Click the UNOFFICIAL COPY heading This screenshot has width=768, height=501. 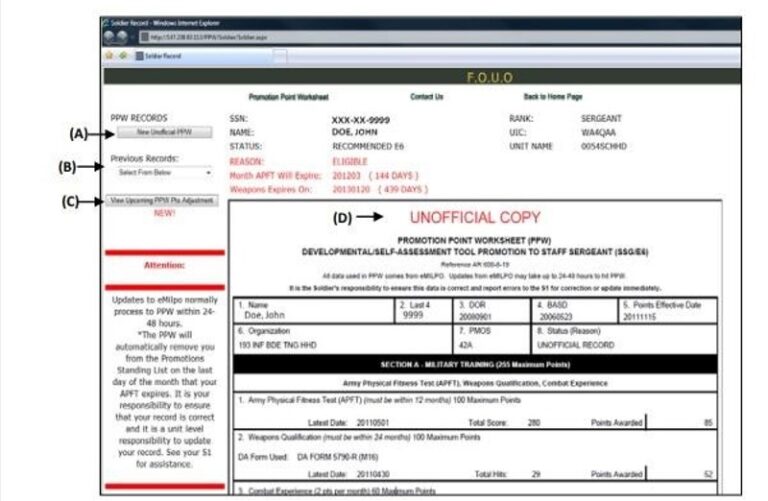(x=475, y=217)
